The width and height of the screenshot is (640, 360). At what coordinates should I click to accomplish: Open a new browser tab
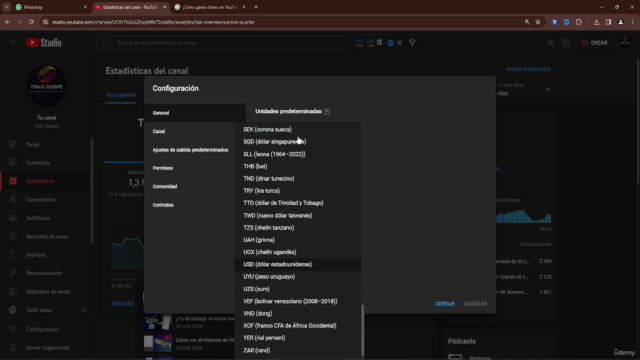click(256, 7)
